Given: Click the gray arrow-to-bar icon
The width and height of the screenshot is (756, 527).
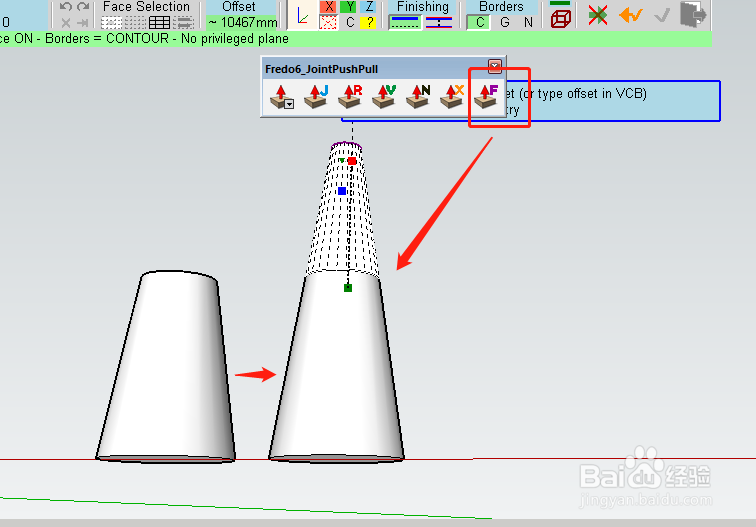Looking at the screenshot, I should pyautogui.click(x=82, y=22).
